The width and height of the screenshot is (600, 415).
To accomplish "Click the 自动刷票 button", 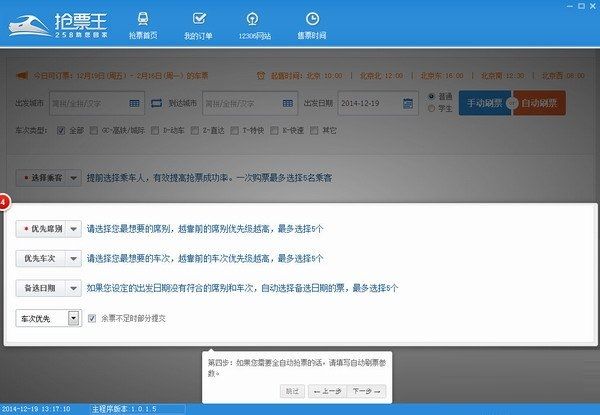I will click(539, 103).
